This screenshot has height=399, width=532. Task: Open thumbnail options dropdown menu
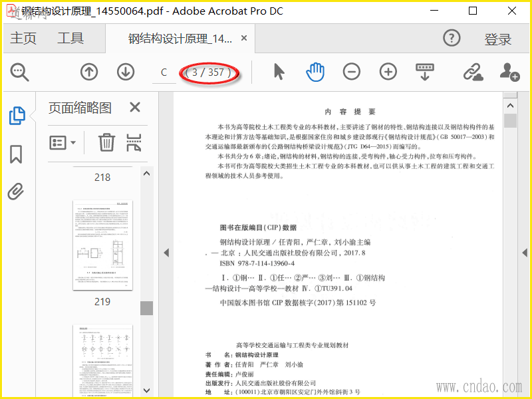(x=63, y=143)
